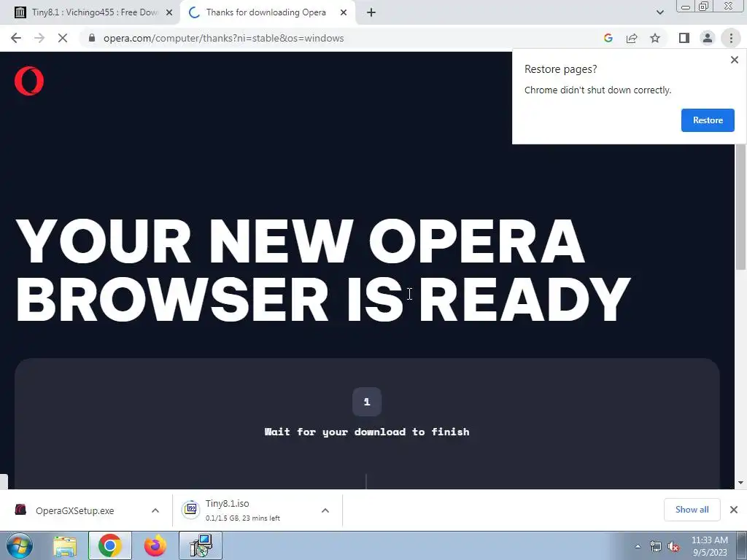Click the network tray icon
The width and height of the screenshot is (747, 560).
tap(656, 547)
